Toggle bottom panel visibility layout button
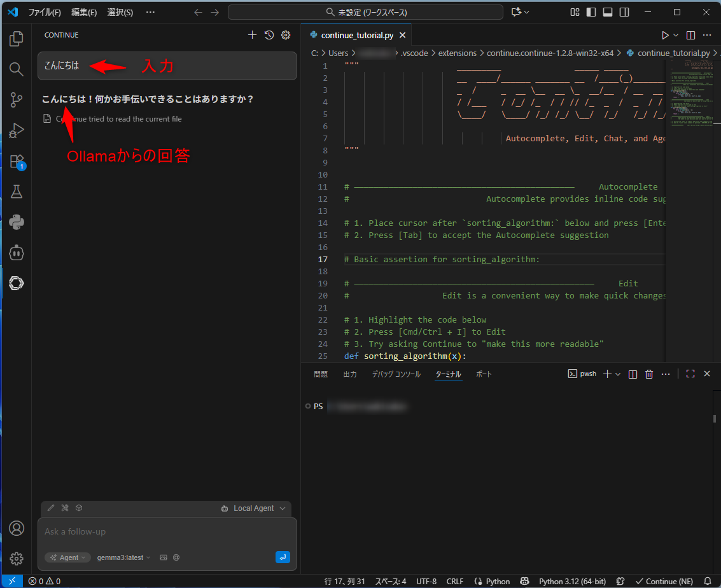Viewport: 721px width, 588px height. point(608,12)
